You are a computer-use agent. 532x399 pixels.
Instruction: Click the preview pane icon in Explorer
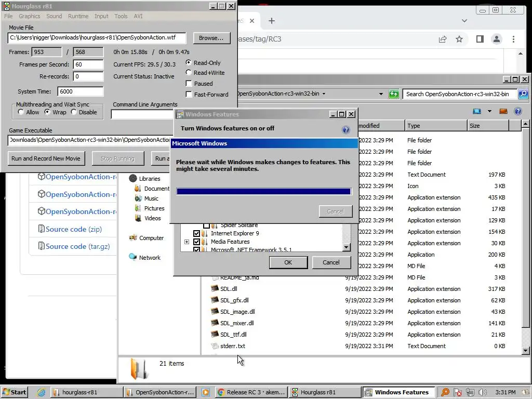click(x=503, y=111)
